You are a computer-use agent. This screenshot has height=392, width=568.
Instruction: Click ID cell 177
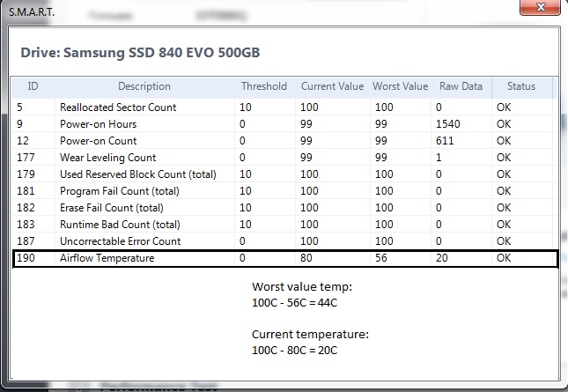tap(26, 157)
